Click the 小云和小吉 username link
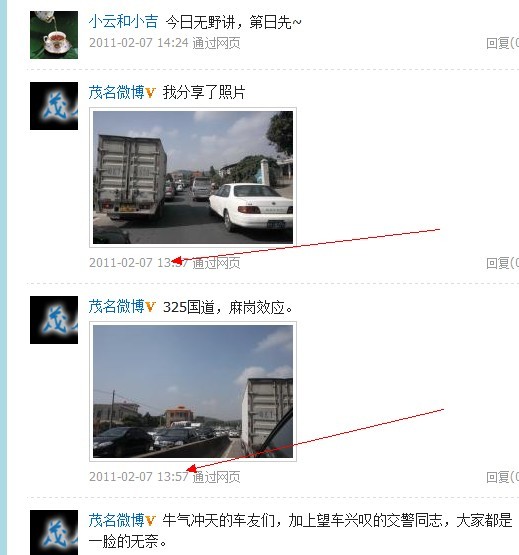Screen dimensions: 519x555 click(x=123, y=22)
